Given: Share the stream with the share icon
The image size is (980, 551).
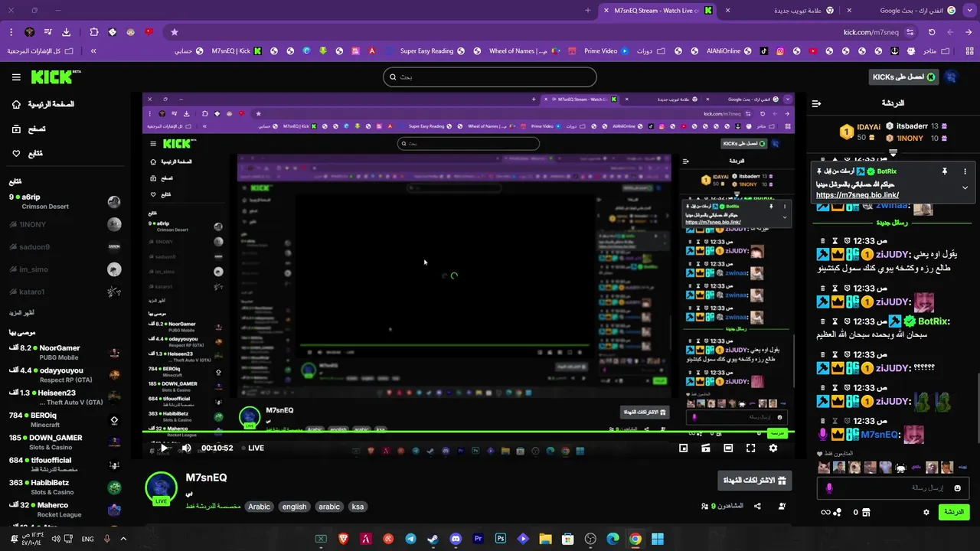Looking at the screenshot, I should point(757,507).
